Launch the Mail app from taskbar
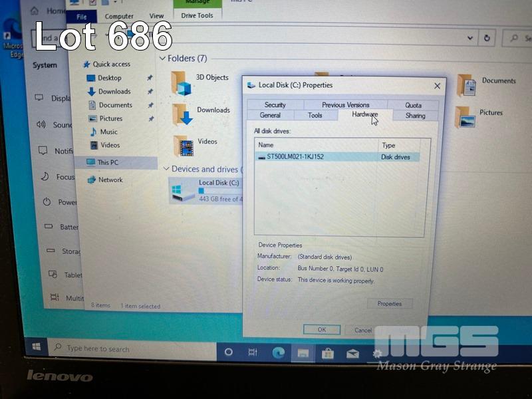The image size is (532, 399). pyautogui.click(x=352, y=353)
